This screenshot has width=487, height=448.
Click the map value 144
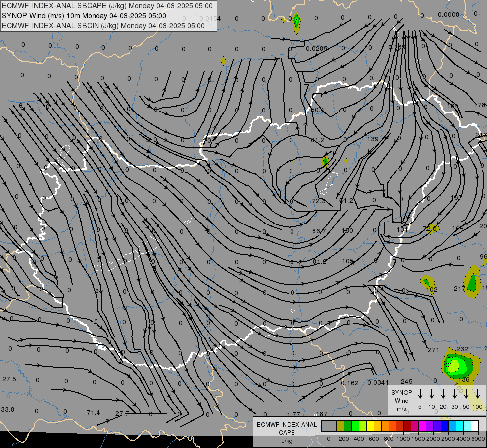(458, 227)
